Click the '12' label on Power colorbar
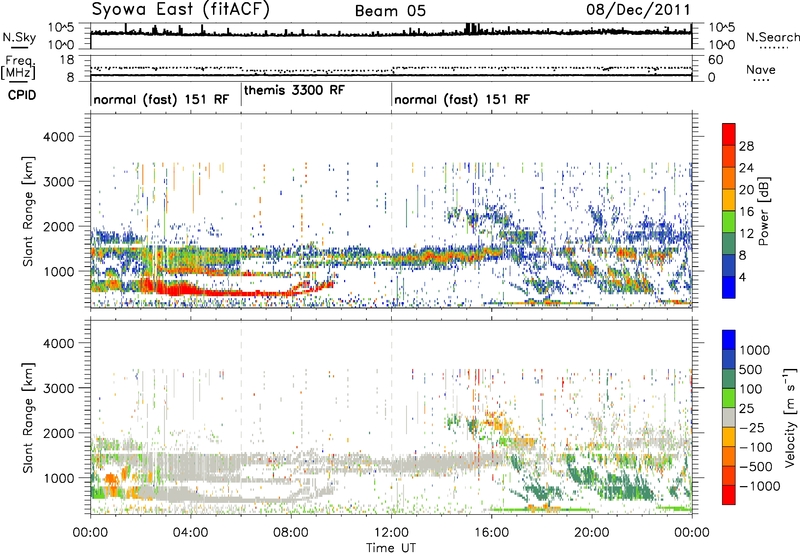800x554 pixels. tap(746, 234)
